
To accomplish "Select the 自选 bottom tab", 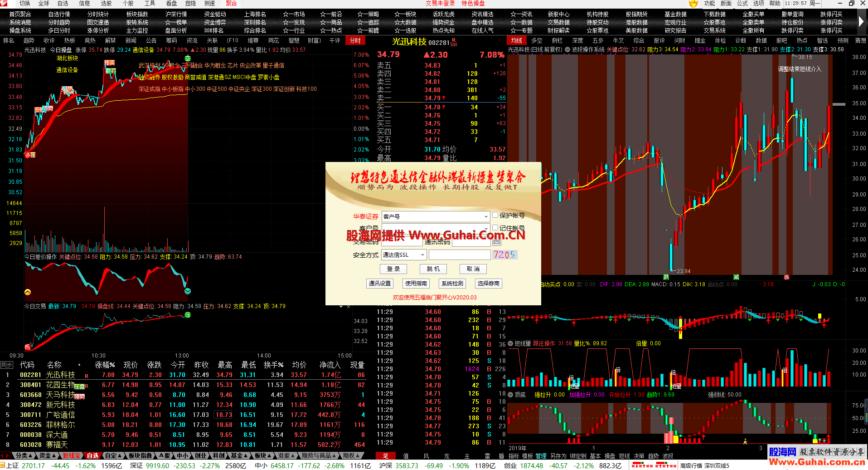I will [92, 455].
